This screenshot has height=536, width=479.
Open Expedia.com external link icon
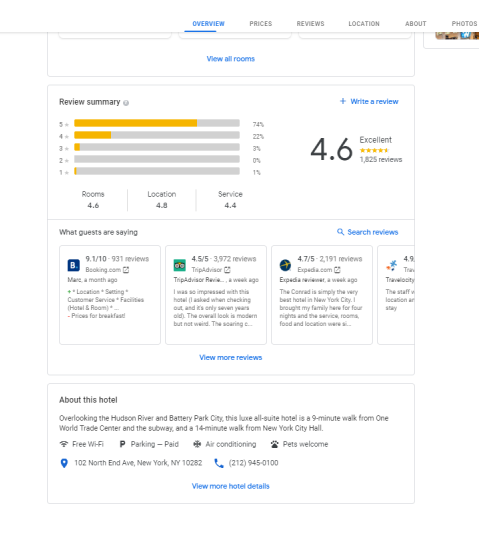pos(337,270)
